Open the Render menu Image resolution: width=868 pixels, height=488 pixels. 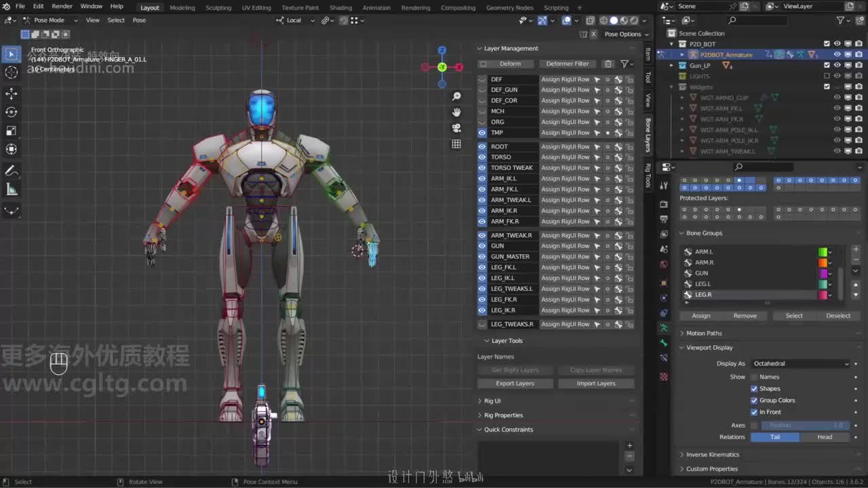click(x=62, y=6)
